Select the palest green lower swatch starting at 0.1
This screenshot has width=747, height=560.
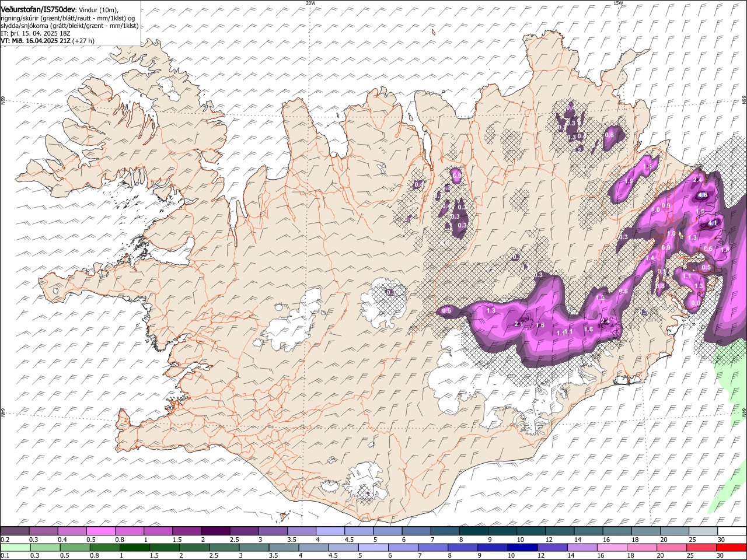point(15,547)
